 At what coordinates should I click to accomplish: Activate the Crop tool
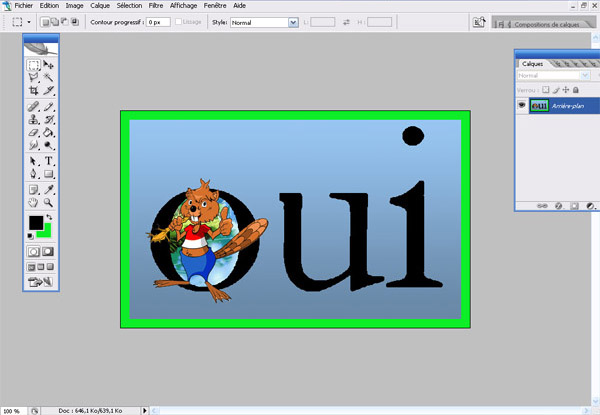click(33, 90)
